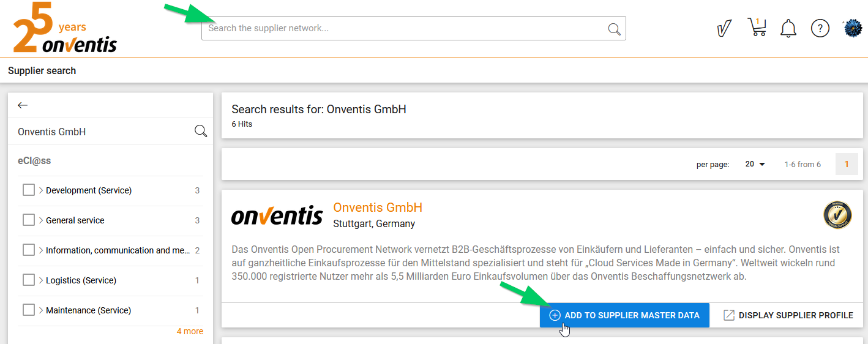Tick the Logistics (Service) checkbox
The image size is (868, 344).
[28, 280]
